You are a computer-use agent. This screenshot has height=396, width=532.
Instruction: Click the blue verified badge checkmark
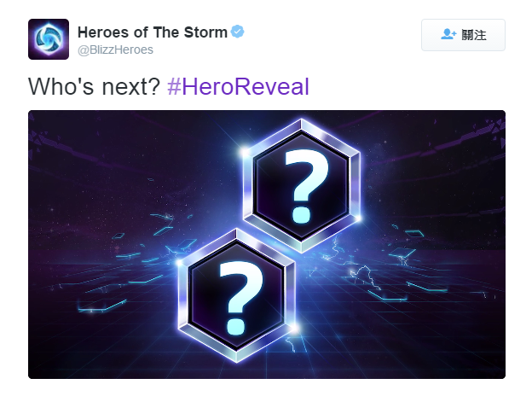[238, 32]
